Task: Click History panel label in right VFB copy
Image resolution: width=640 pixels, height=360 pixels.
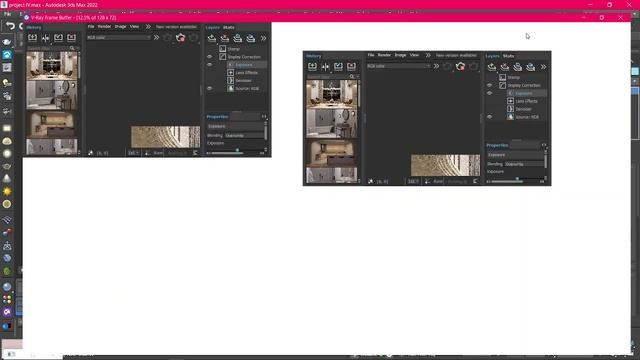Action: [313, 56]
